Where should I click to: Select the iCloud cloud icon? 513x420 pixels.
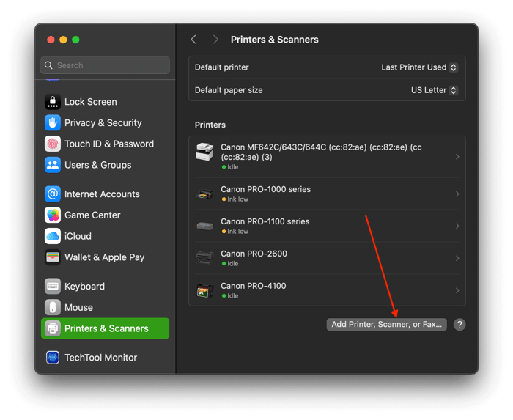[x=53, y=236]
